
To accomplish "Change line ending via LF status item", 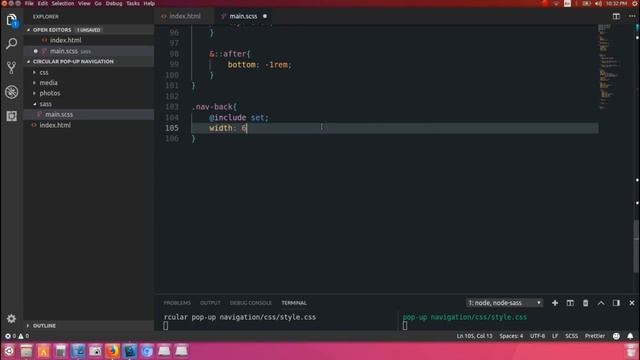I will coord(555,336).
